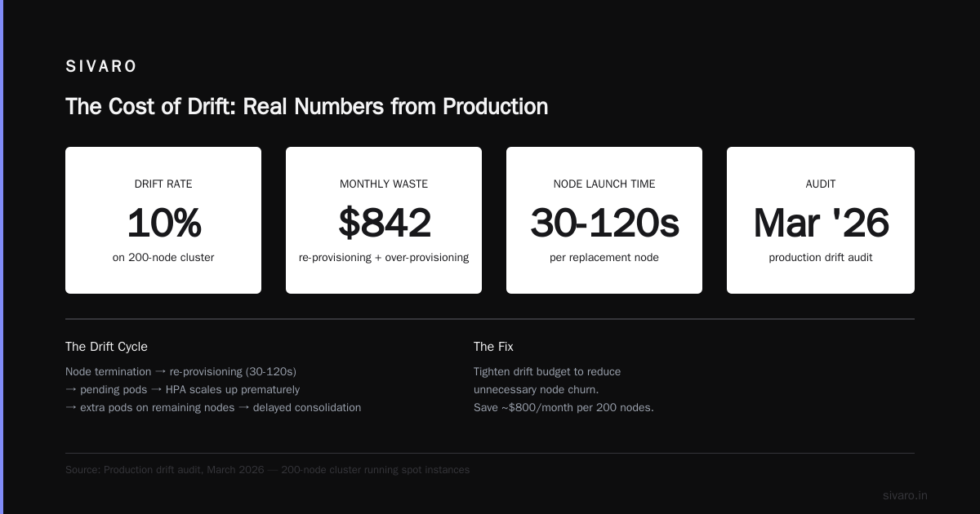Open the Node Launch Time card
The height and width of the screenshot is (514, 980).
[x=604, y=220]
